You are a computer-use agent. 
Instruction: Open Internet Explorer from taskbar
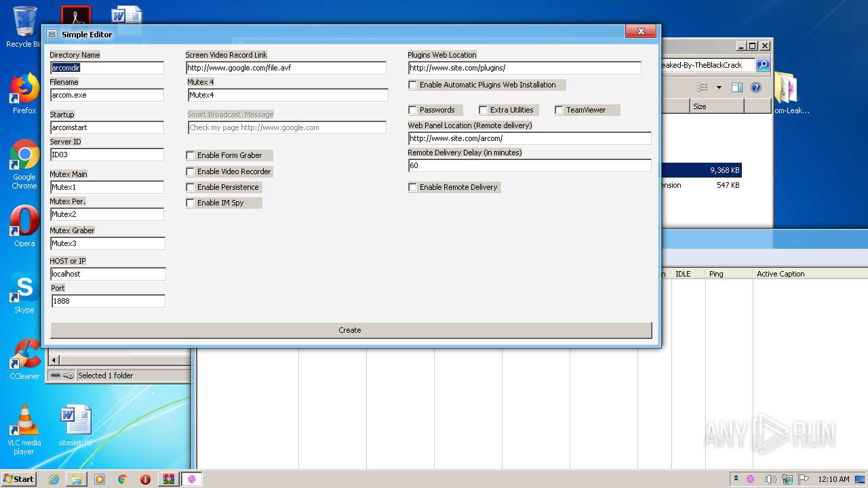54,479
